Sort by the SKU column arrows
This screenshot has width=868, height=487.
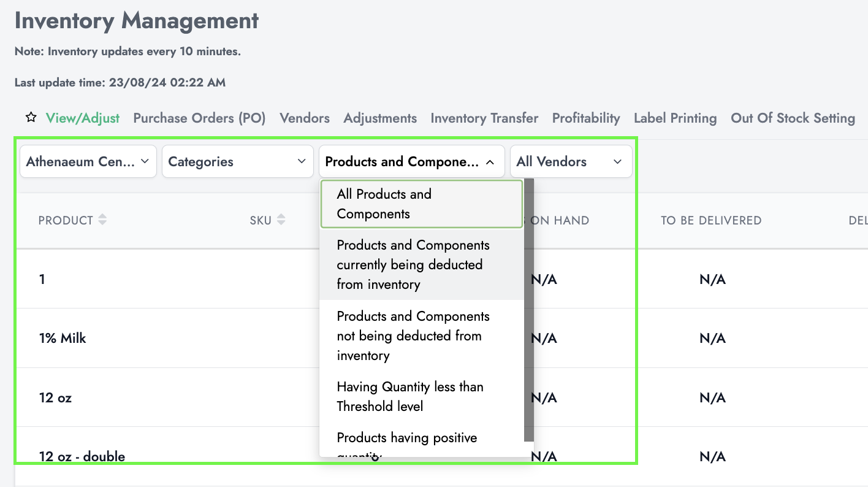281,220
